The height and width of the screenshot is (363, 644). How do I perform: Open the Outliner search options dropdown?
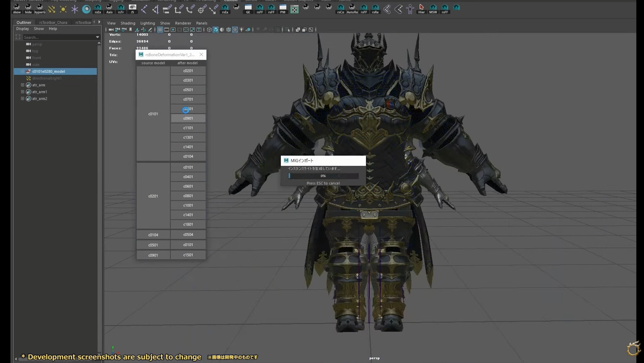[x=97, y=37]
